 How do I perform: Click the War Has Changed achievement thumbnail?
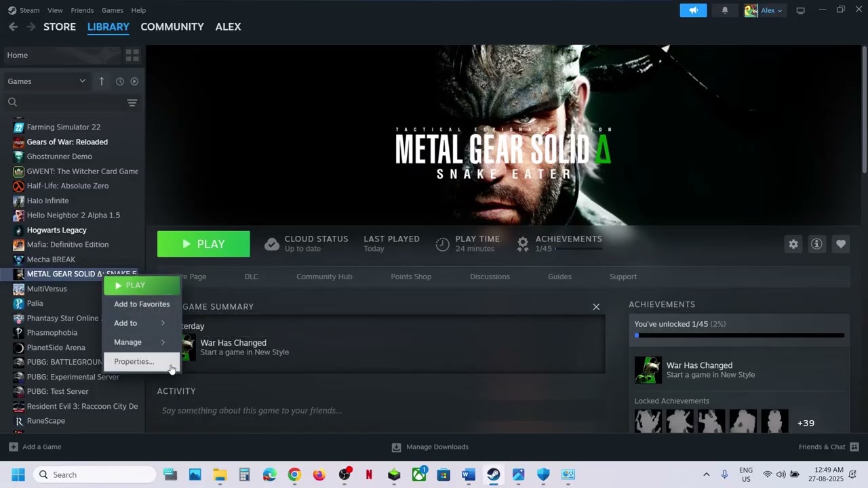(x=648, y=370)
